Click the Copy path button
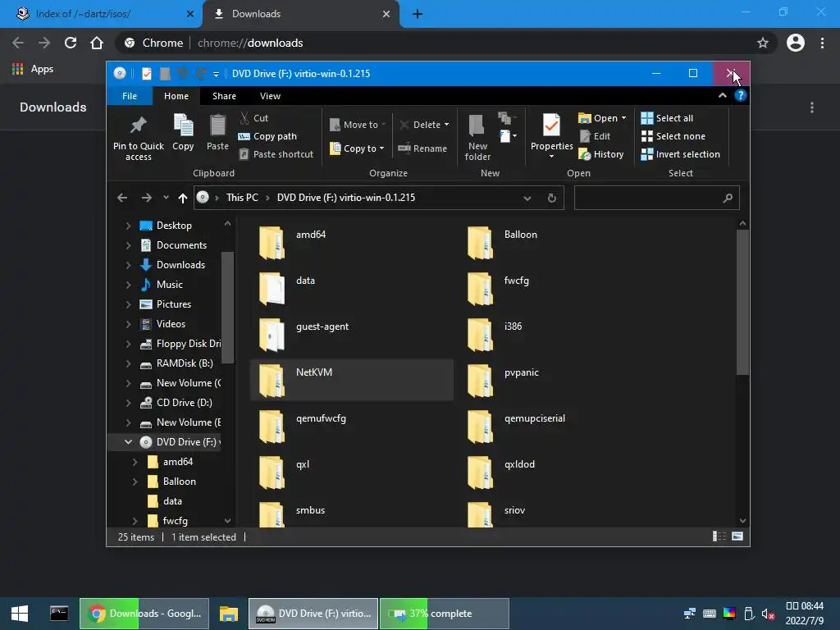This screenshot has width=840, height=630. (x=267, y=136)
